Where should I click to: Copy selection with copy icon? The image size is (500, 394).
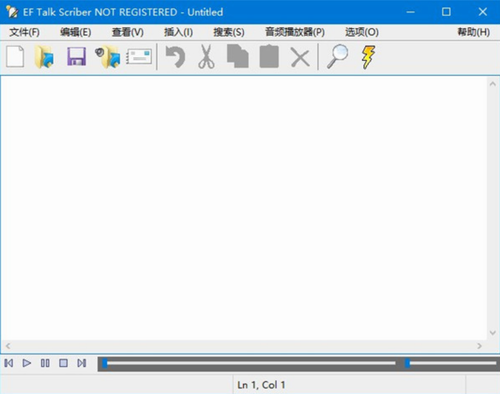238,56
